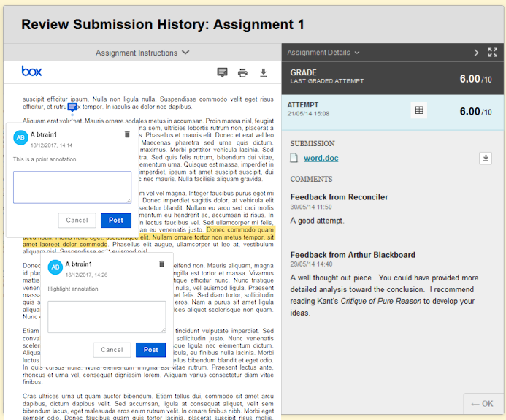Screen dimensions: 506x420
Task: Click the AB avatar on the point annotation
Action: click(x=20, y=137)
